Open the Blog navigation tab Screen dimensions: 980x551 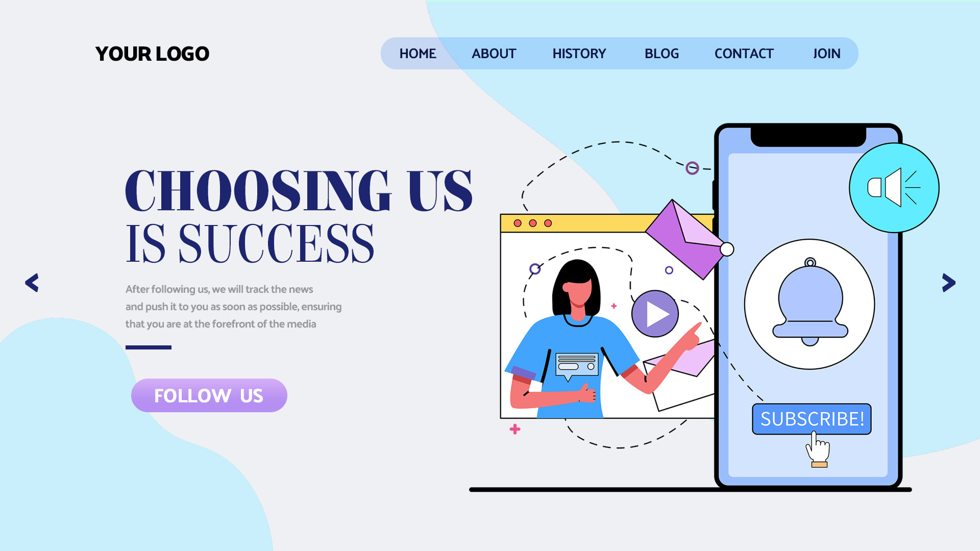[x=661, y=53]
